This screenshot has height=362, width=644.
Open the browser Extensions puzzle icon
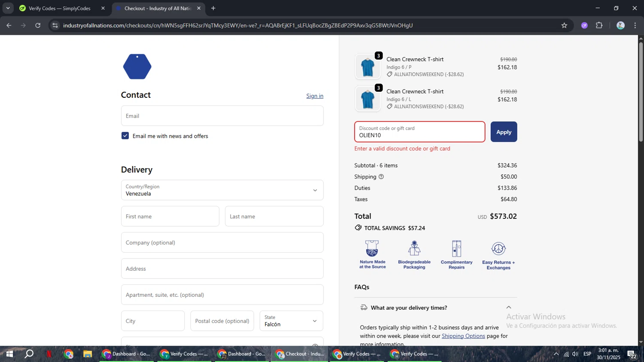(599, 25)
